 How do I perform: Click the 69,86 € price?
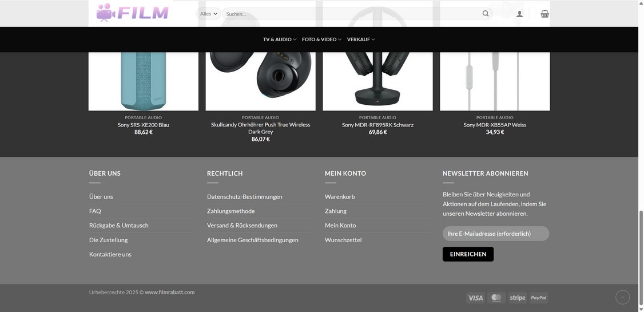tap(378, 132)
